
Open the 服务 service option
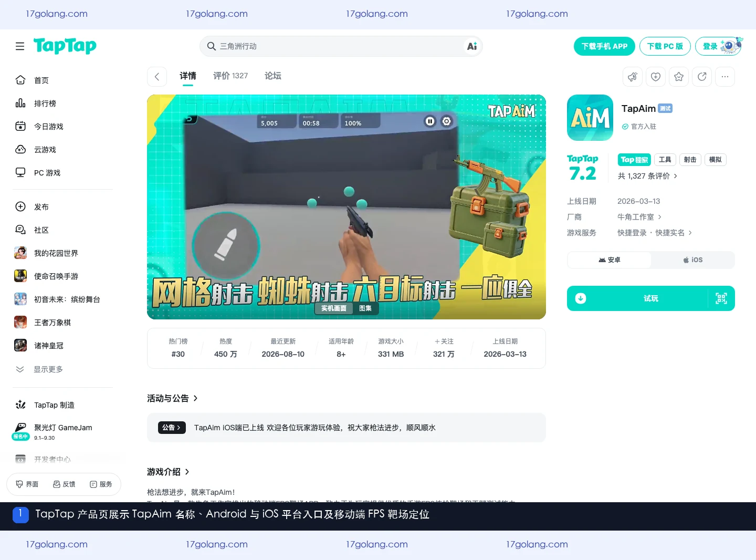pos(101,484)
